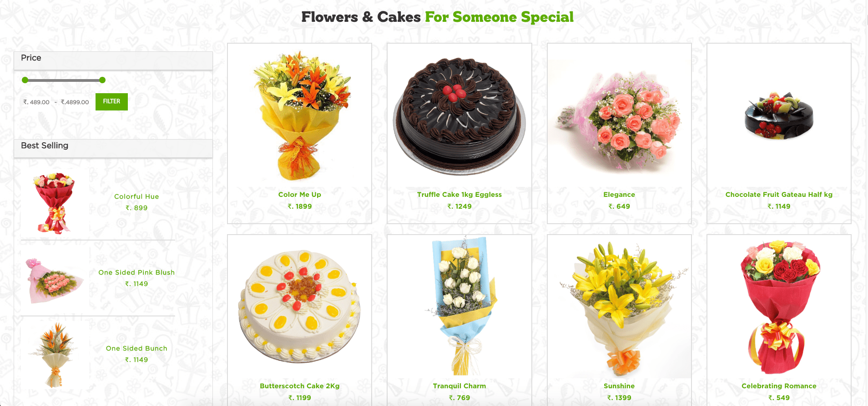The width and height of the screenshot is (868, 406).
Task: Open the Truffle Cake 1kg Eggless image
Action: tap(459, 115)
